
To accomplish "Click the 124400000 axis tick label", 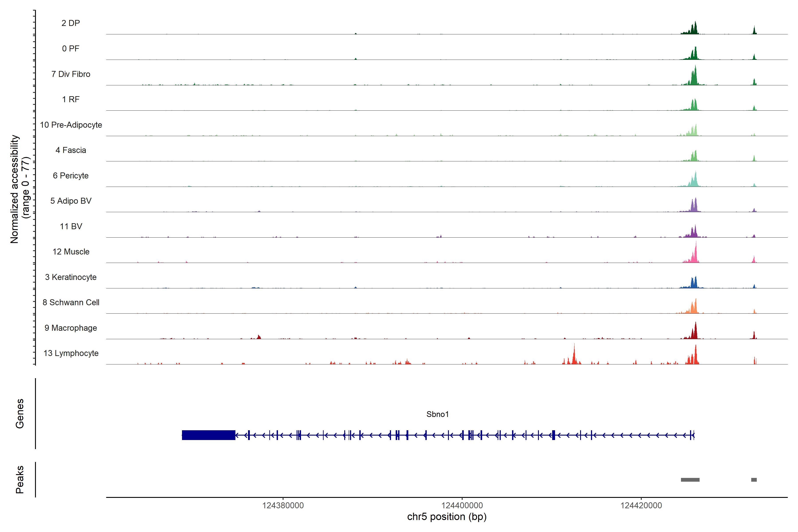I will pos(462,506).
